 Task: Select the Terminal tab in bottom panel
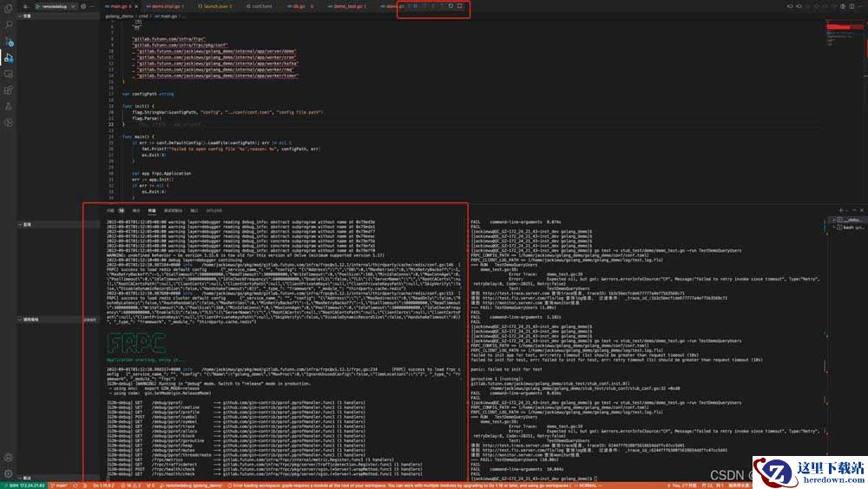pyautogui.click(x=152, y=210)
